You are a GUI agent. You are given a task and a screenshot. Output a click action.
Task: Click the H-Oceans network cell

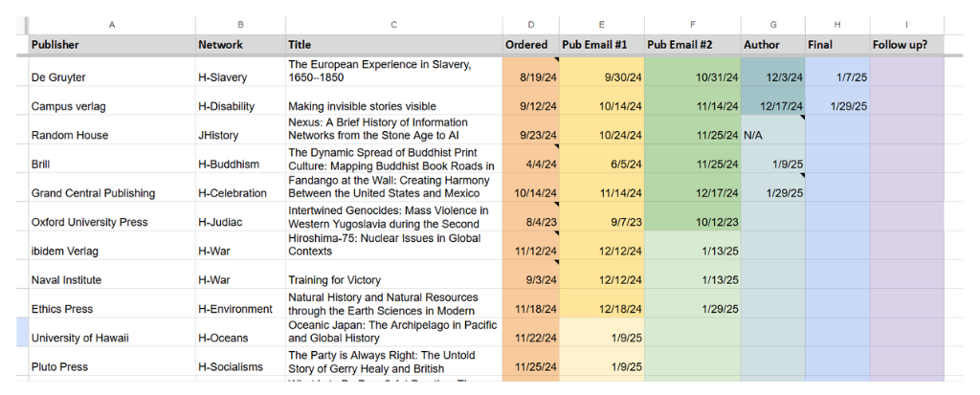click(240, 332)
